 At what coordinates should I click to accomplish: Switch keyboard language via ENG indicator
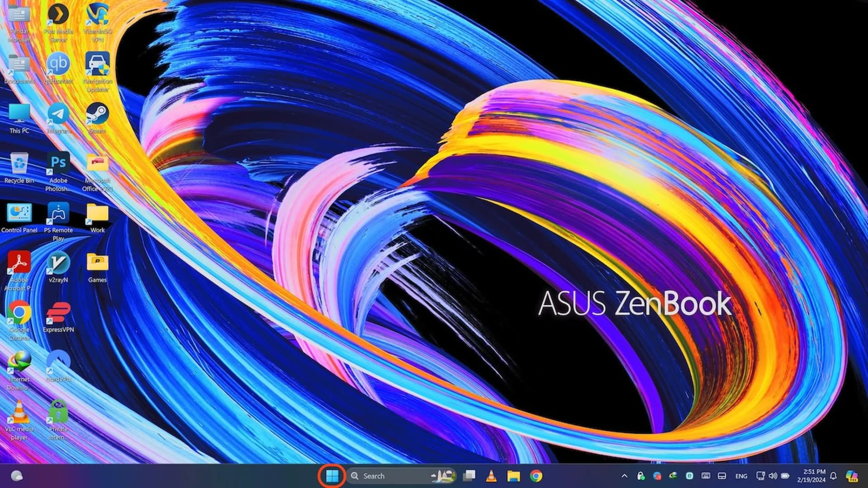pos(741,475)
